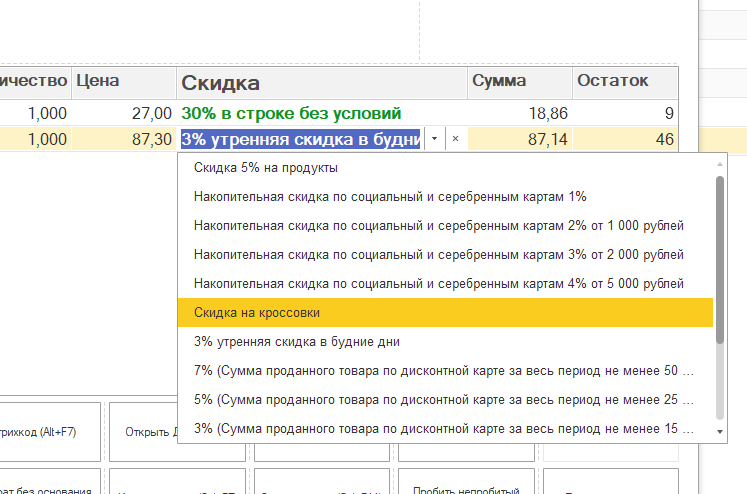Click price cell 27,00
The width and height of the screenshot is (747, 494).
(x=124, y=113)
